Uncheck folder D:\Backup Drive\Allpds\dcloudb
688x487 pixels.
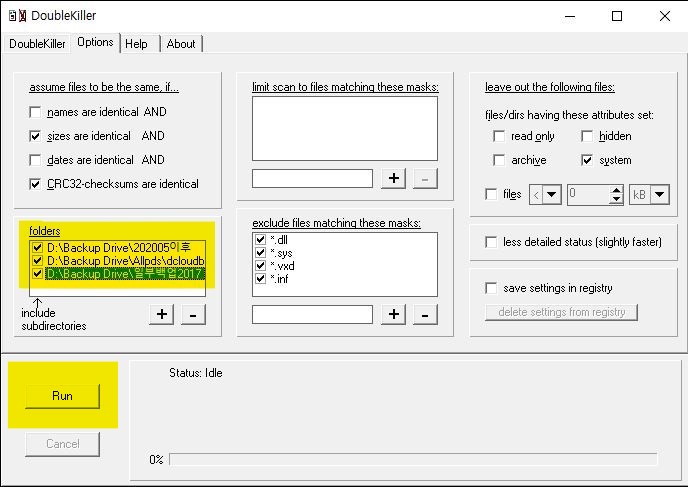point(37,261)
